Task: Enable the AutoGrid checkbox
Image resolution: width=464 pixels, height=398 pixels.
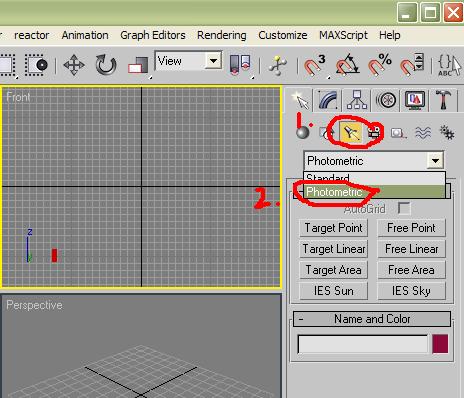Action: pos(404,209)
